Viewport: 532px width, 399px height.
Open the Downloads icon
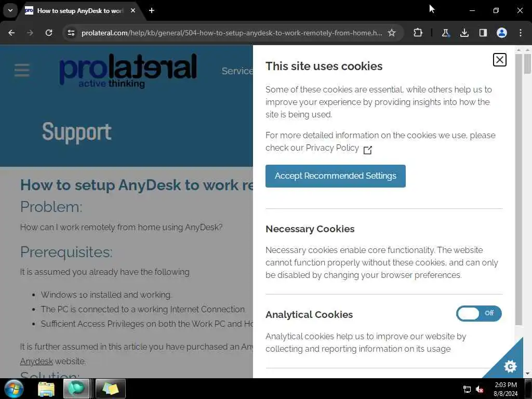pos(464,33)
